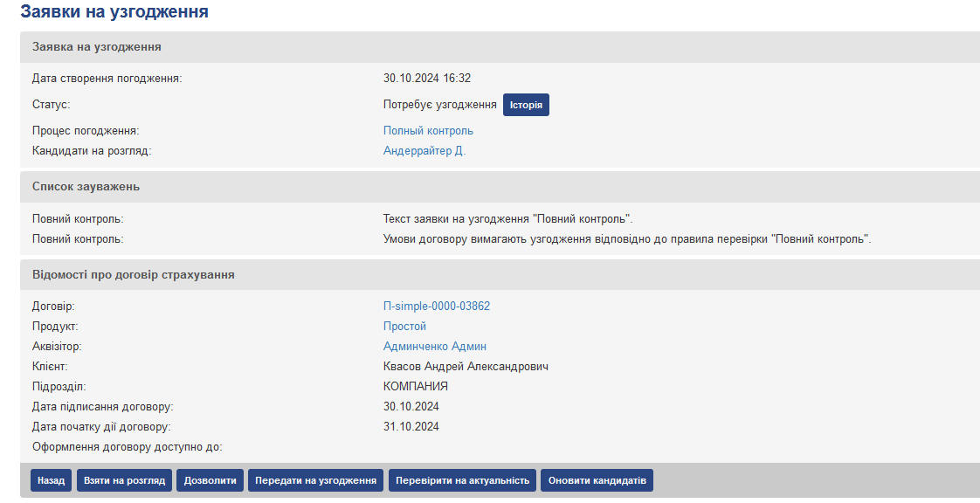The width and height of the screenshot is (980, 503).
Task: Click the Заявки на узгодження page title
Action: click(114, 12)
